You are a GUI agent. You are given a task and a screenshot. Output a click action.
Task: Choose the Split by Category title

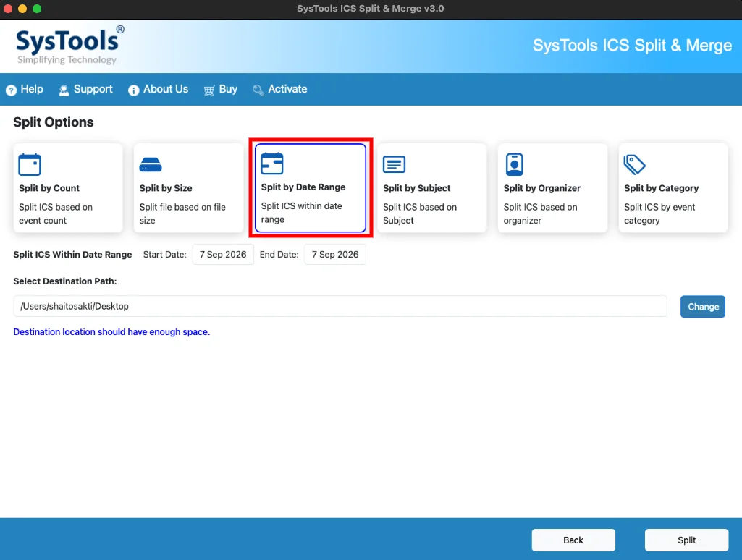661,188
